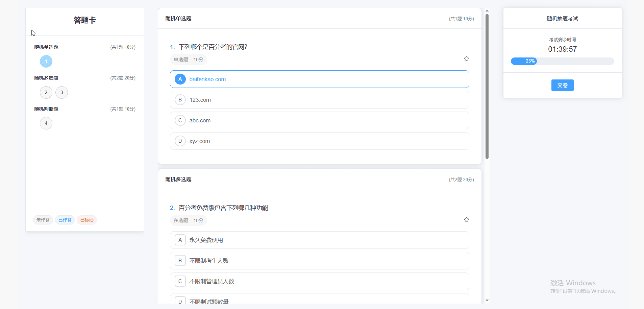Screen dimensions: 644x309
Task: Check option 永久免费使用 in question 2
Action: point(319,240)
